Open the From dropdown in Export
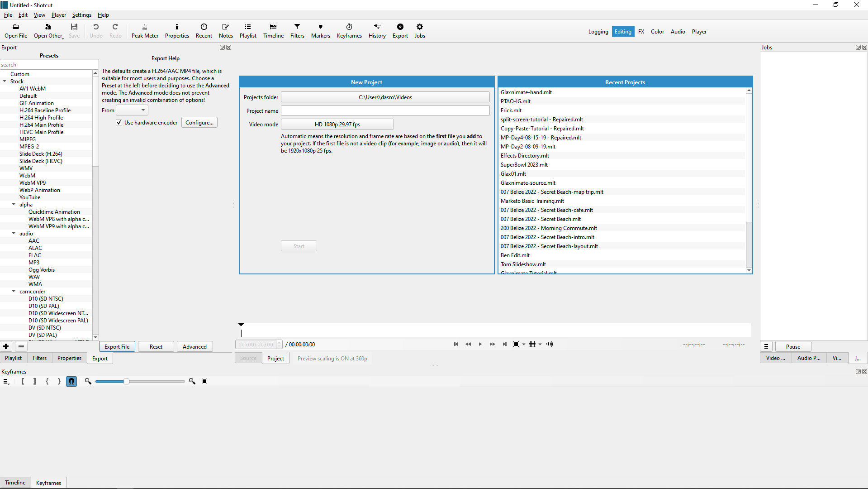The image size is (868, 489). tap(132, 110)
